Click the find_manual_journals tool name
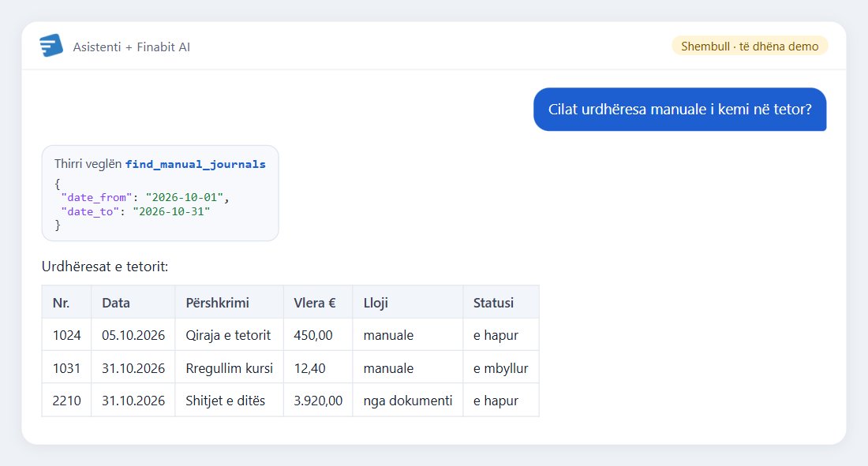Image resolution: width=868 pixels, height=466 pixels. (196, 164)
